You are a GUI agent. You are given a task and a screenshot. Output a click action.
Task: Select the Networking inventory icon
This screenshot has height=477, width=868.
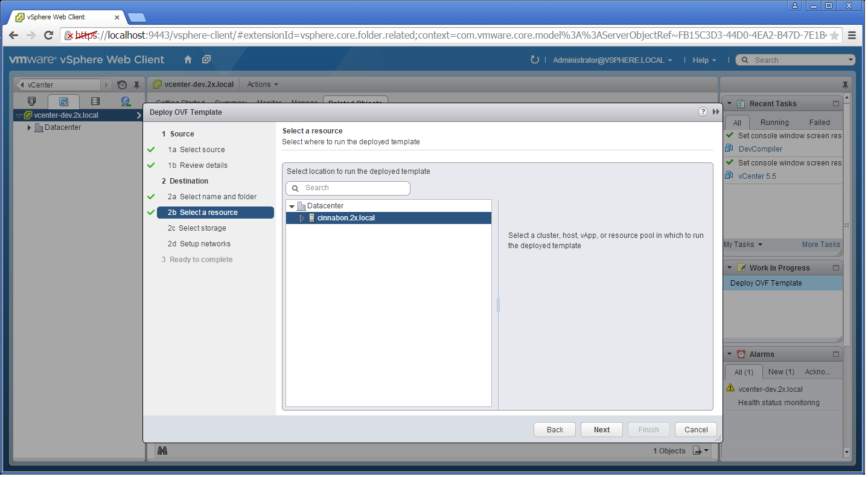tap(126, 101)
